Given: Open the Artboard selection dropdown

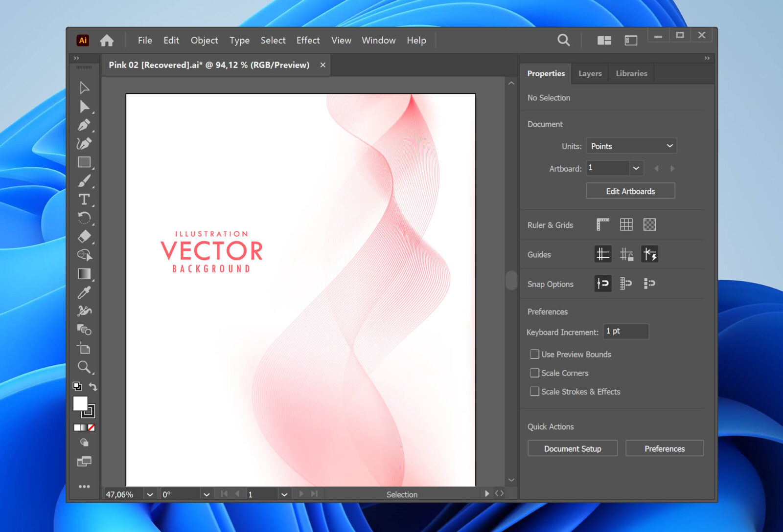Looking at the screenshot, I should click(x=636, y=168).
